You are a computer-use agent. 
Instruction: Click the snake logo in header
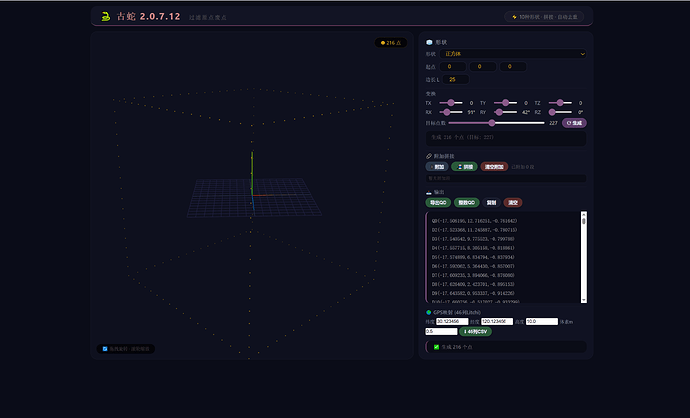tap(106, 17)
